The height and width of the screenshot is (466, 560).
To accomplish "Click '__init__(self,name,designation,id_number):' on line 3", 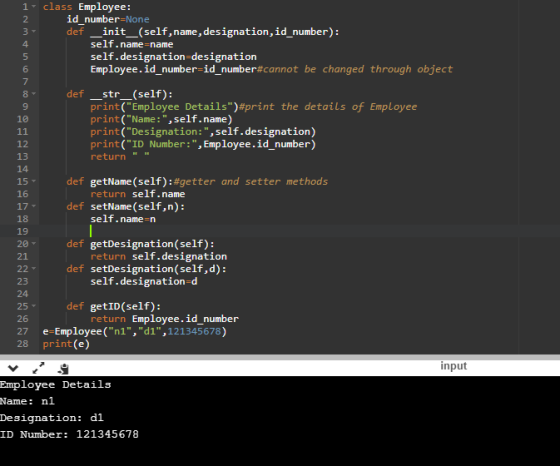I will click(x=215, y=32).
